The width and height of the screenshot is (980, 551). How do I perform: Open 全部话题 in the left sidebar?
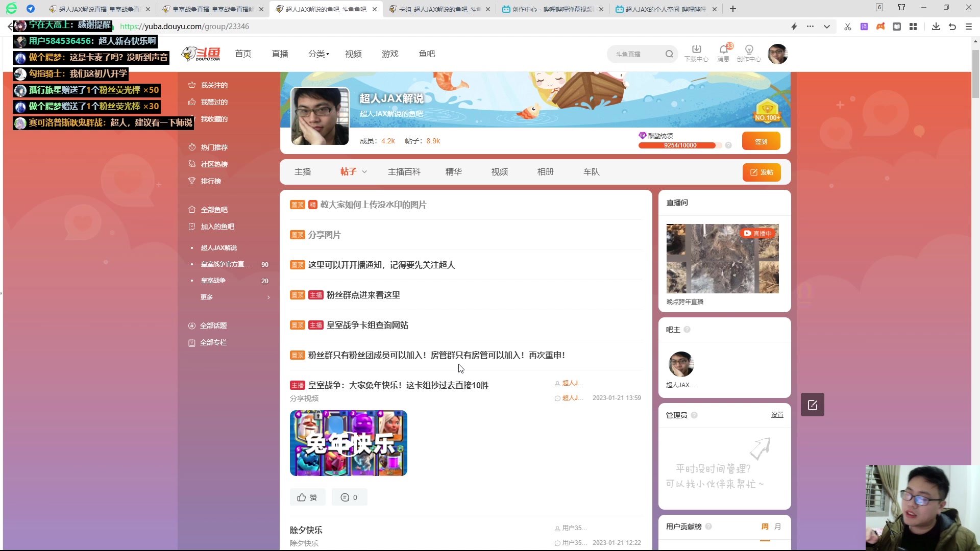point(207,325)
